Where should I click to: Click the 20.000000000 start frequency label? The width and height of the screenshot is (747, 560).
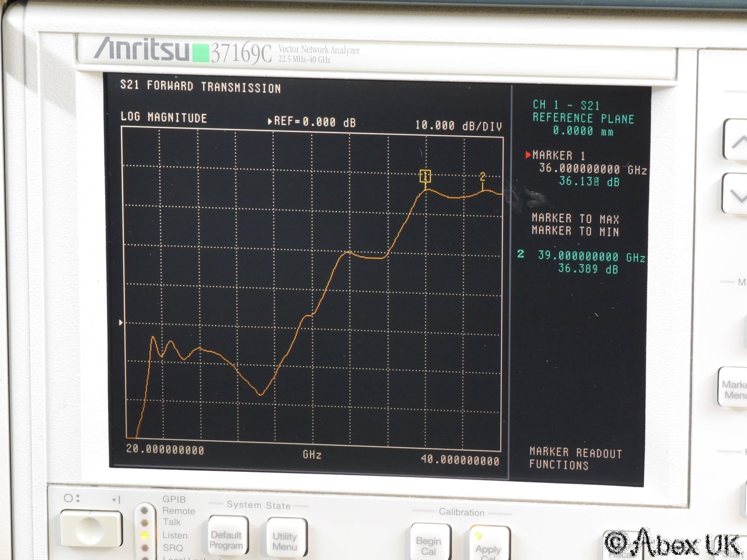[165, 450]
